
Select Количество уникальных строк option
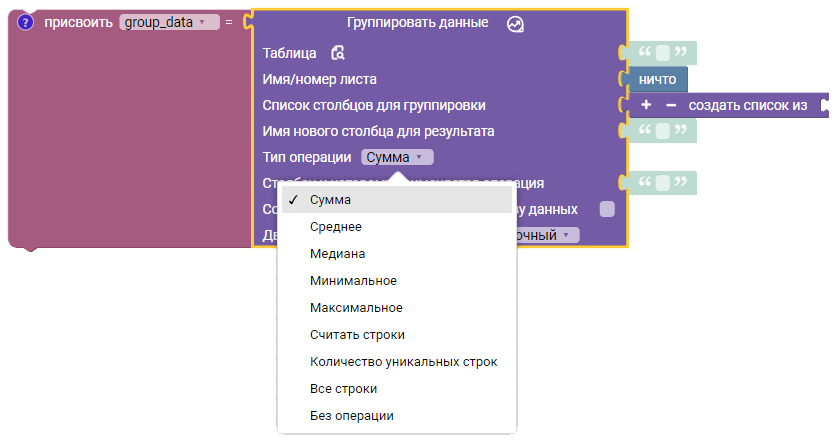point(397,362)
